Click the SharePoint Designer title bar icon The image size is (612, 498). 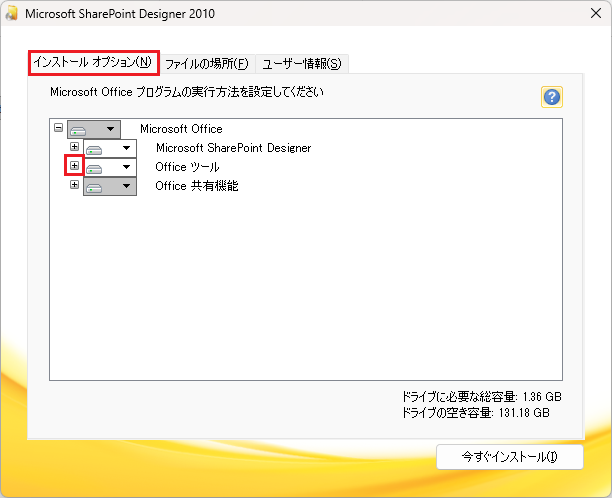(12, 15)
